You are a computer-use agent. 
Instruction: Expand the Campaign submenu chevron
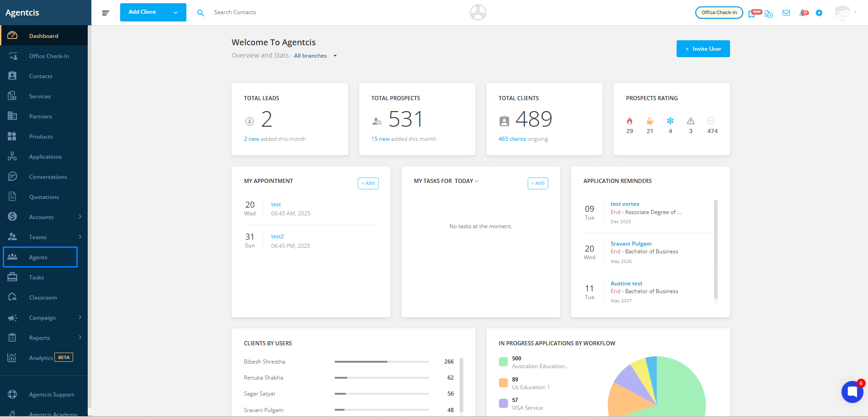[x=80, y=317]
